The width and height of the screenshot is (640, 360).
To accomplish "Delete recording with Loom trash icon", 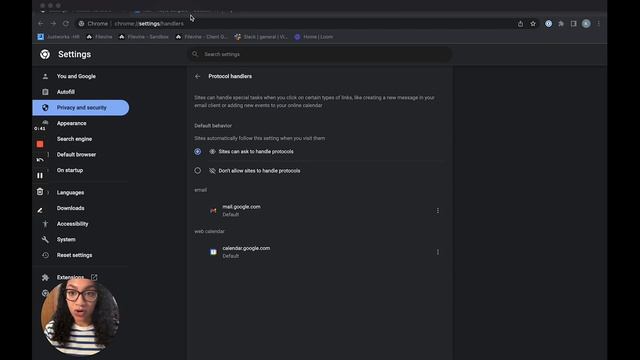I will (40, 191).
